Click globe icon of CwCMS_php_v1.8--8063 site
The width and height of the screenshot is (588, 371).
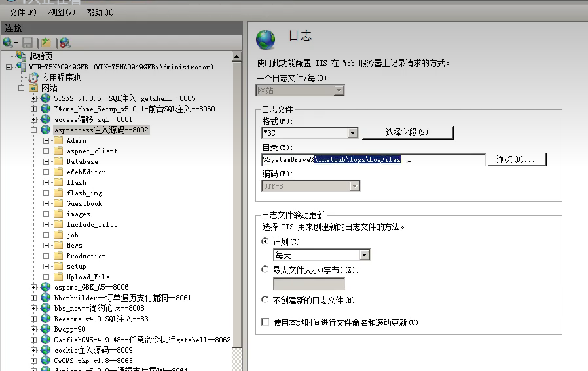45,361
